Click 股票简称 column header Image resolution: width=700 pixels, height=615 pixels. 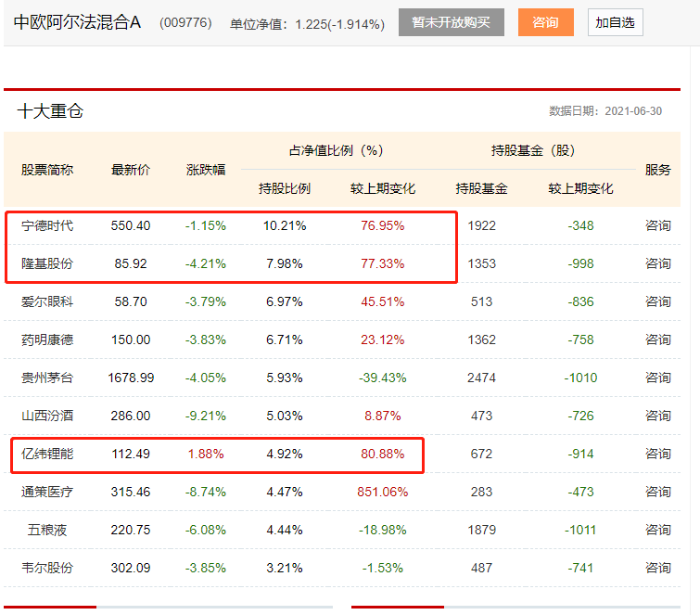click(47, 170)
